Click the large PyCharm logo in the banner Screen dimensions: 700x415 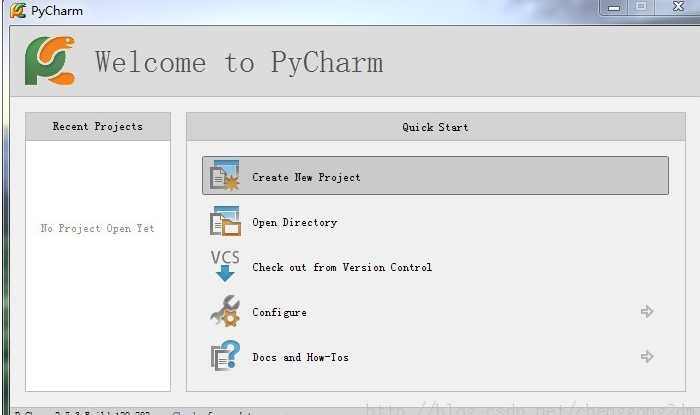pos(50,61)
